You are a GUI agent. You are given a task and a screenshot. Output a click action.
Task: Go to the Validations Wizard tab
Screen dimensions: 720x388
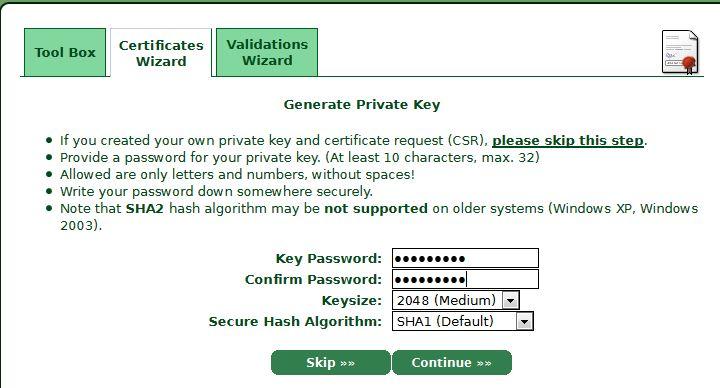click(267, 52)
